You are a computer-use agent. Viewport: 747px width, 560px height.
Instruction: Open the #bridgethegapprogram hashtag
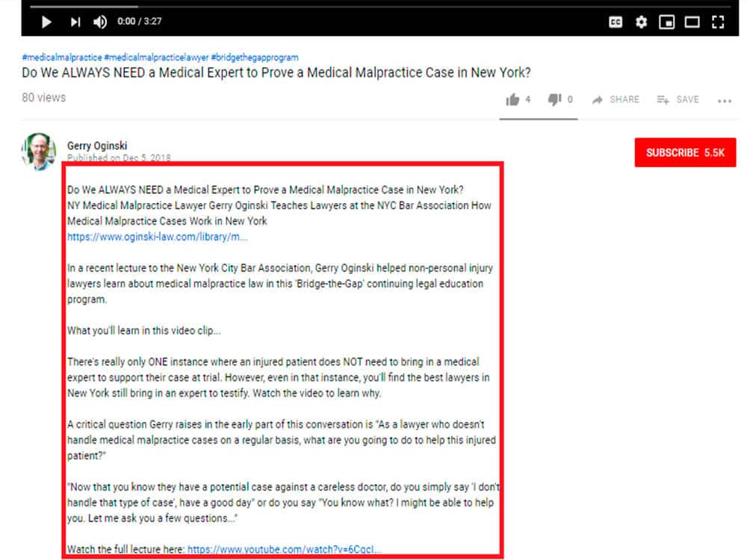click(x=255, y=57)
